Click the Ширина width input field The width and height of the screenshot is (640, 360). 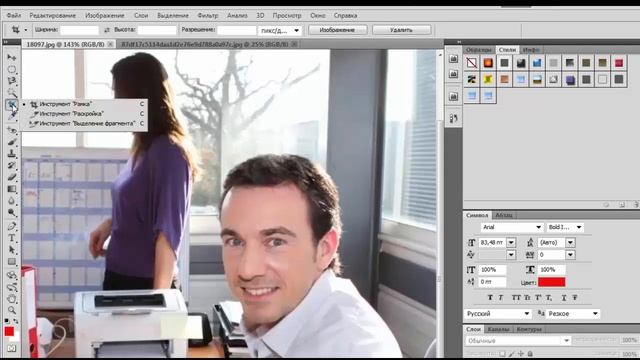coord(80,30)
